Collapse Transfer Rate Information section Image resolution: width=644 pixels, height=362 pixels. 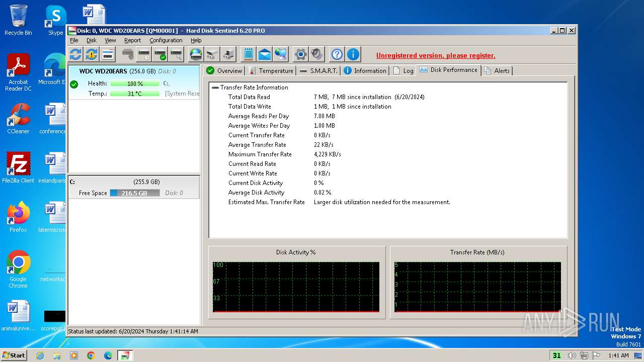point(215,87)
